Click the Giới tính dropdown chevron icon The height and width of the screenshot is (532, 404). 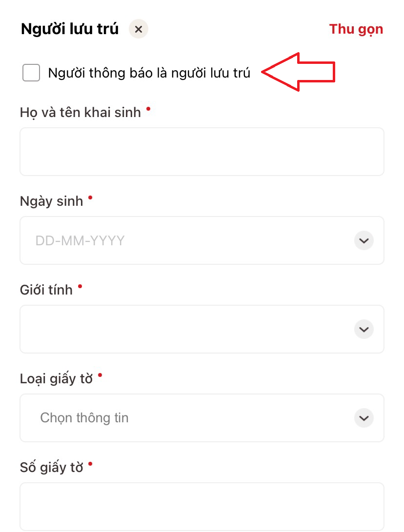(364, 329)
